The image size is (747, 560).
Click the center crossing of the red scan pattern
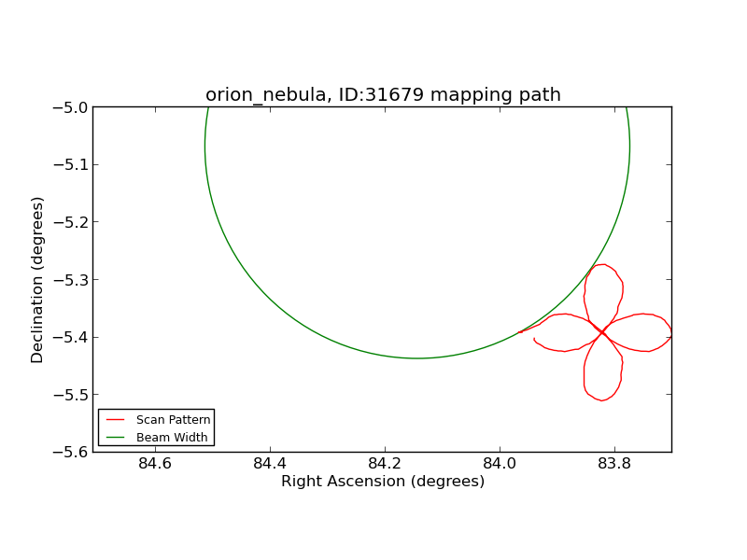602,332
